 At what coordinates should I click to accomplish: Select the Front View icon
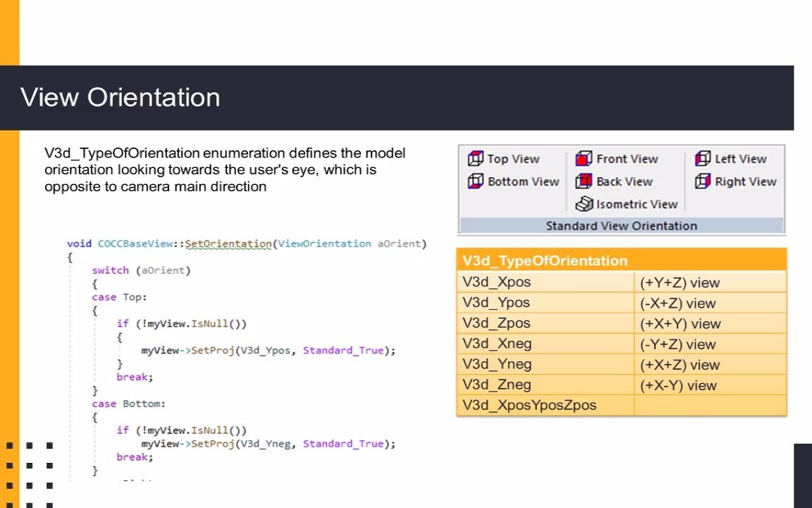[x=584, y=159]
